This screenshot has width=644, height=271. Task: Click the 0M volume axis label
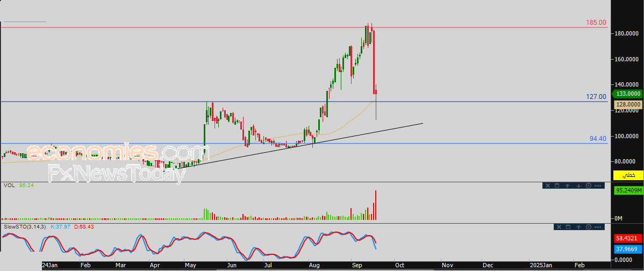coord(619,218)
